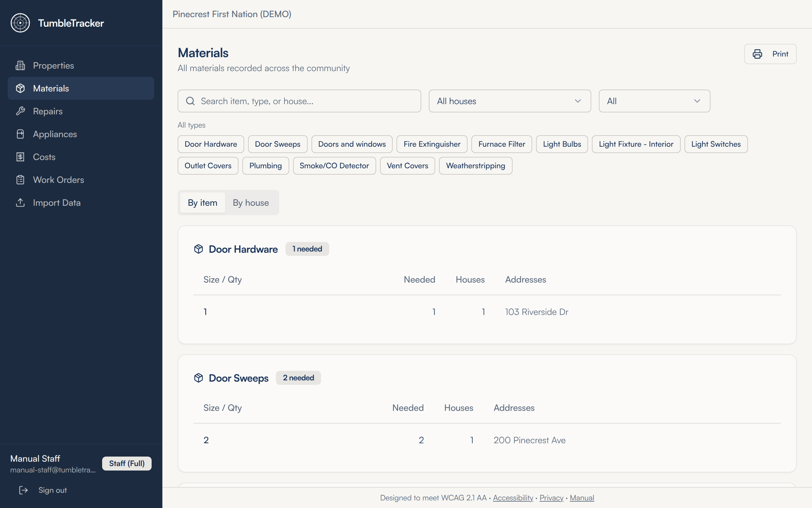
Task: Open the Accessibility footer link
Action: point(513,498)
